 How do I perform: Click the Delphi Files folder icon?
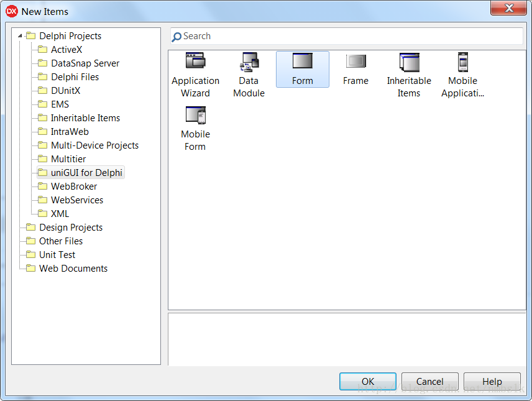coord(43,76)
